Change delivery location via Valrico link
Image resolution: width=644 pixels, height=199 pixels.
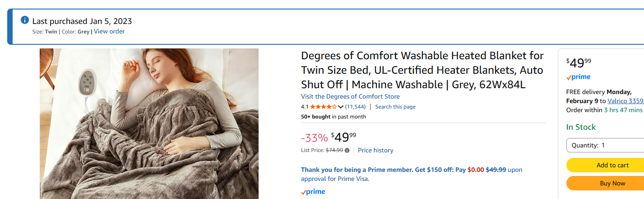coord(625,101)
